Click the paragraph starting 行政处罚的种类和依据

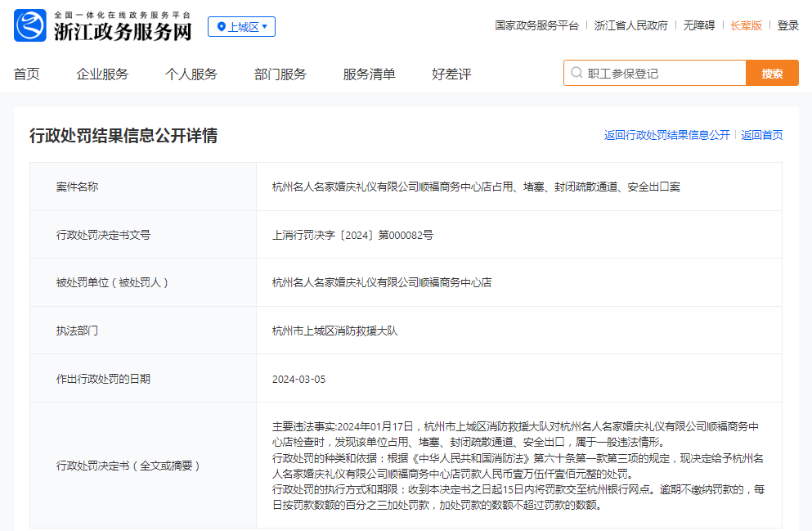518,466
